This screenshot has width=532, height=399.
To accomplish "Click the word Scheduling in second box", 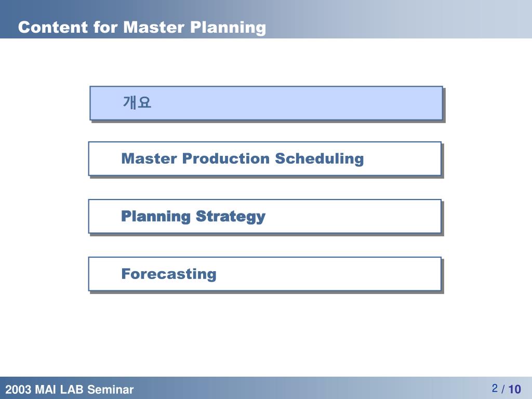I will click(x=320, y=158).
